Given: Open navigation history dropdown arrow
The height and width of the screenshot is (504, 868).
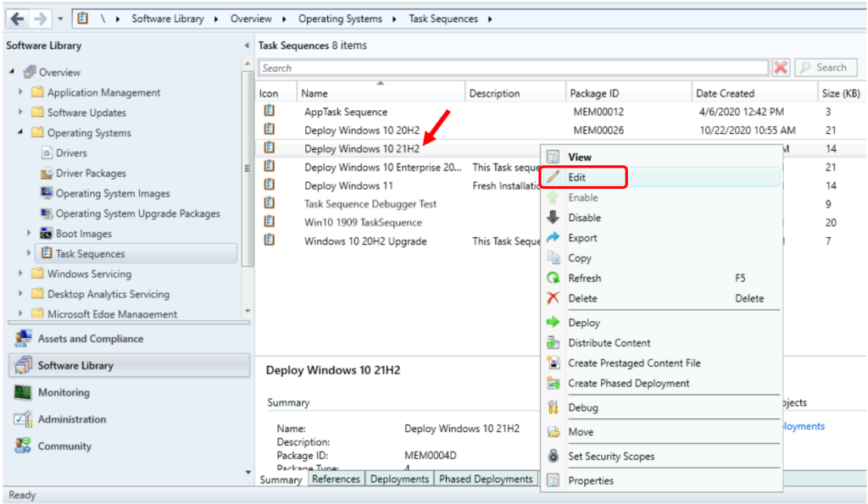Looking at the screenshot, I should (x=60, y=19).
